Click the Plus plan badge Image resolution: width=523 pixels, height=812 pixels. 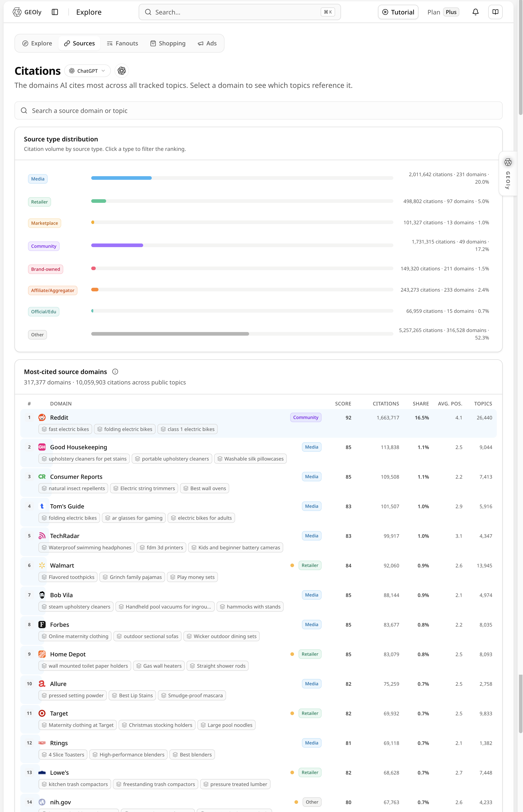451,12
